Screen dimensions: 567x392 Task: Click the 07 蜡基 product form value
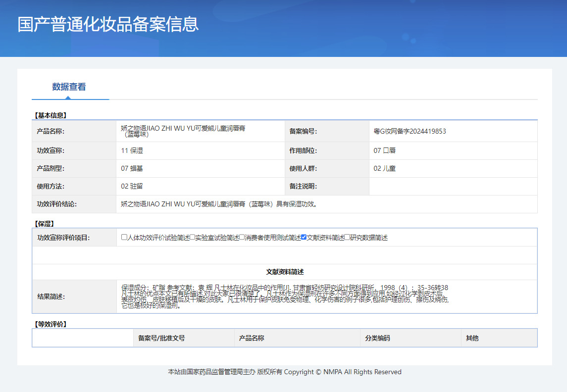[x=132, y=168]
